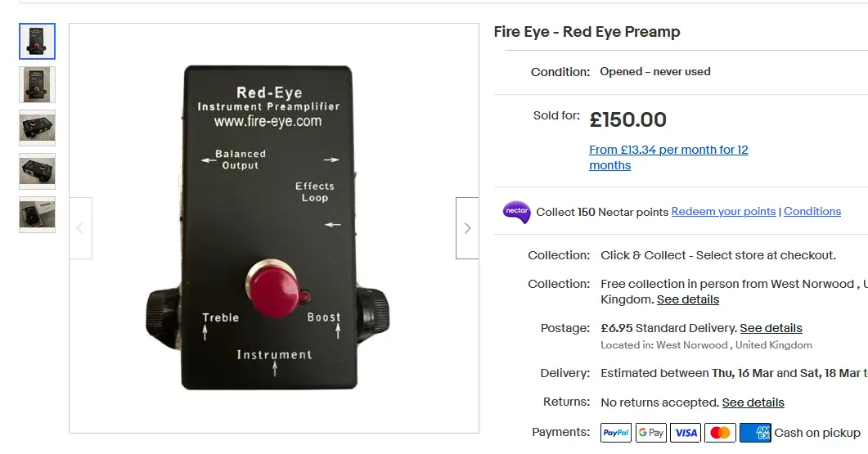Open Postage 'See details' link
Screen dimensions: 868x454
771,328
